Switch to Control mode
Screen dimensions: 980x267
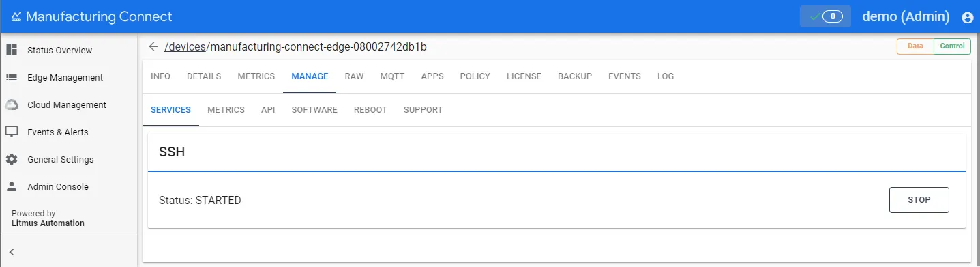tap(952, 46)
